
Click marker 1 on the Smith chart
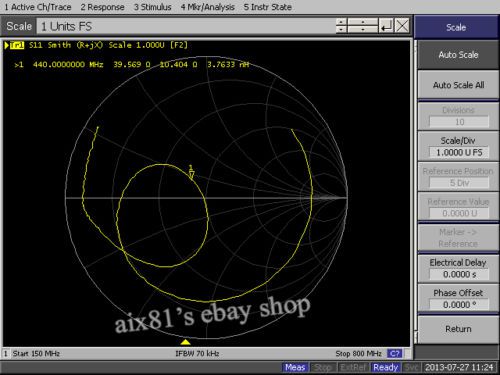tap(191, 172)
